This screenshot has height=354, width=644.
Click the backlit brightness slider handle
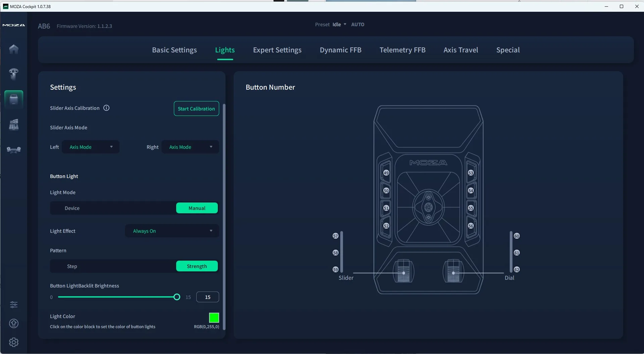pyautogui.click(x=177, y=297)
